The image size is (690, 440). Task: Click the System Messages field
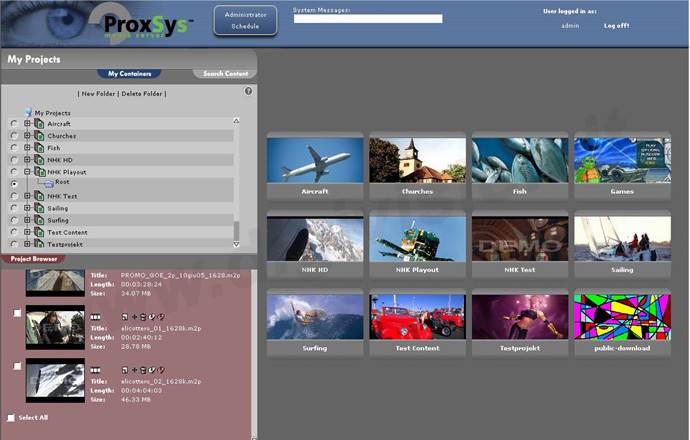[368, 18]
